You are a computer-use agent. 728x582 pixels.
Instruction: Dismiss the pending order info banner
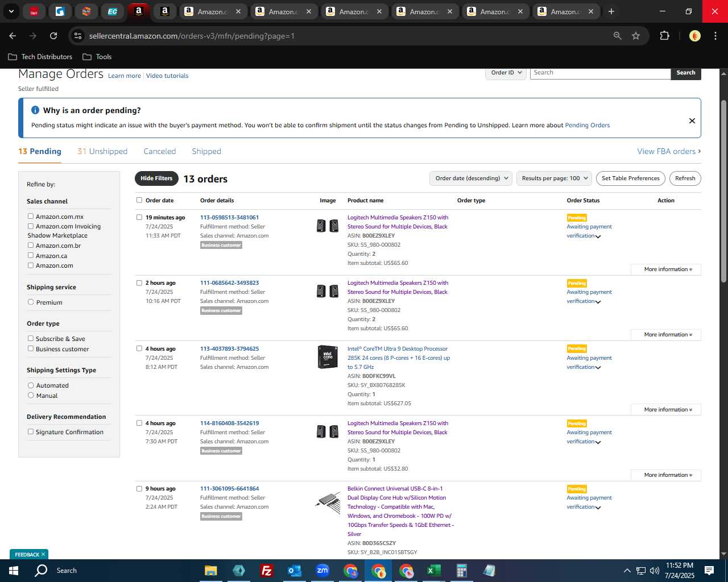692,120
